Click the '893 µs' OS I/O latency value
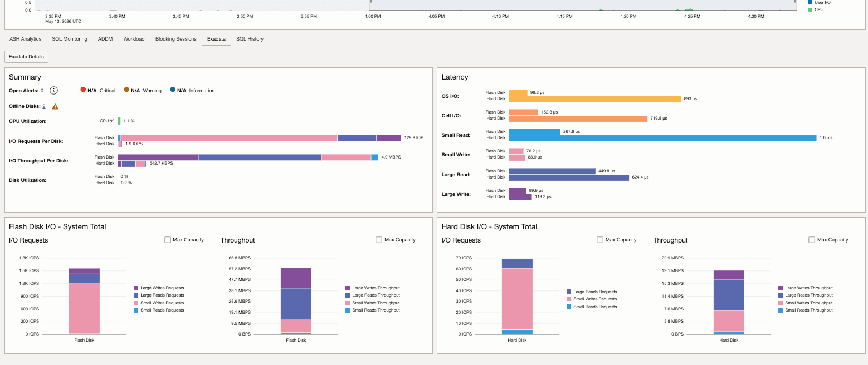Screen dimensions: 868x365 tap(690, 99)
